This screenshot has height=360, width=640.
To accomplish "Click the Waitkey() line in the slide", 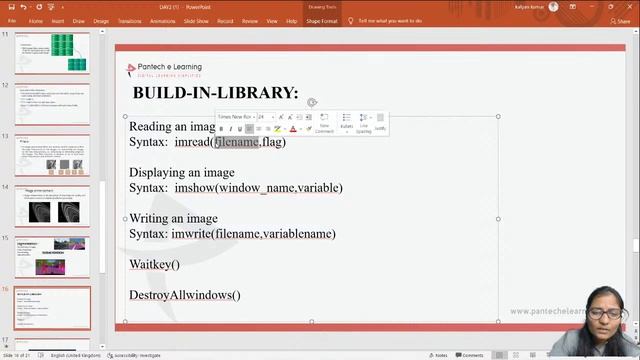I will (x=154, y=264).
